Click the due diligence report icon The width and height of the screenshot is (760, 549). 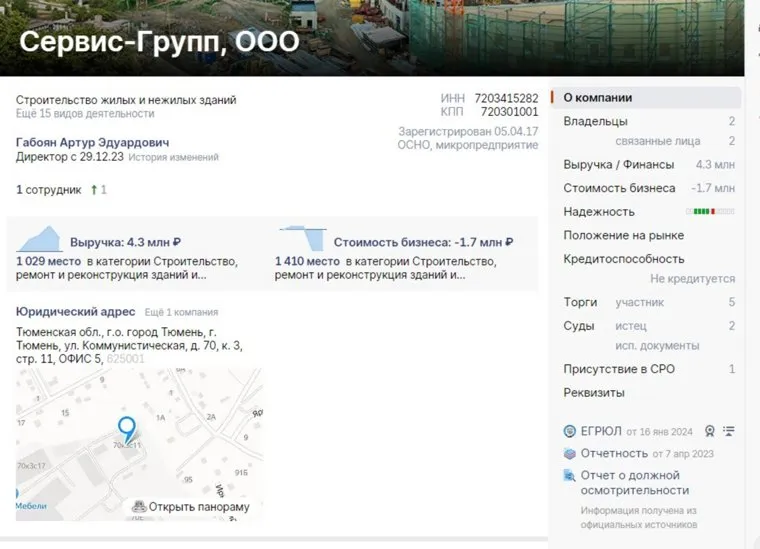[570, 476]
